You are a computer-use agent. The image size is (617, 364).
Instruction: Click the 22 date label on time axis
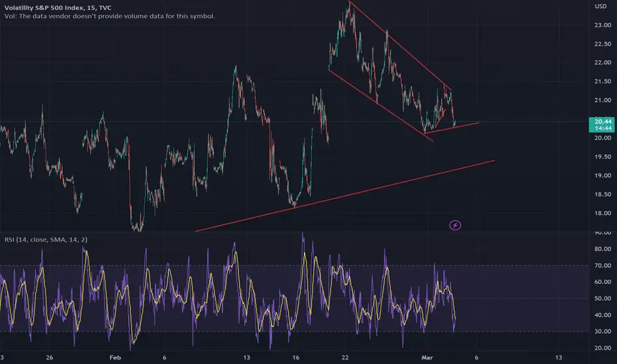pyautogui.click(x=345, y=357)
